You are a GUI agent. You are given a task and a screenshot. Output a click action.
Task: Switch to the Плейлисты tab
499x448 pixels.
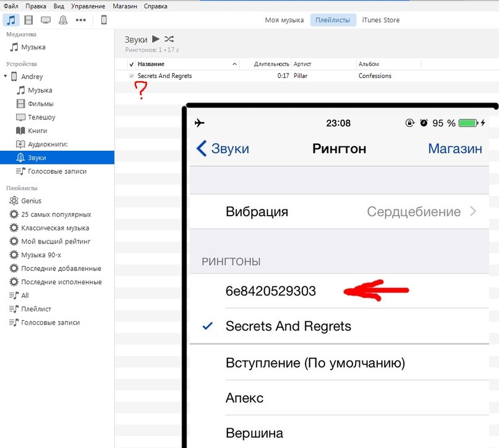(333, 20)
